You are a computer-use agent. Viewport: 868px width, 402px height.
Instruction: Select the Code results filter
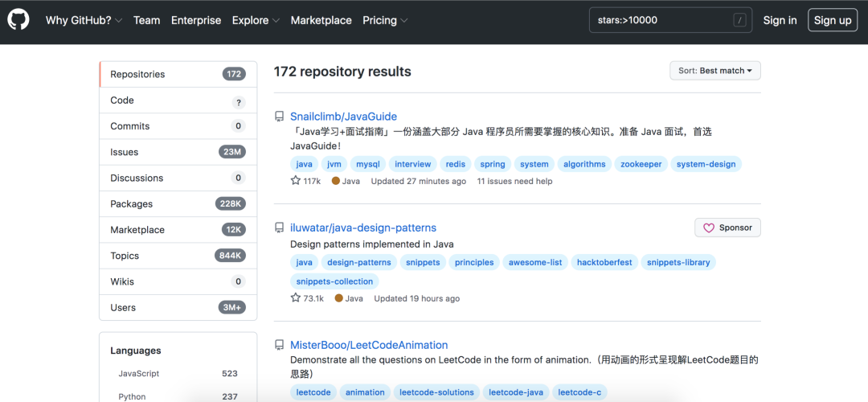pos(178,100)
